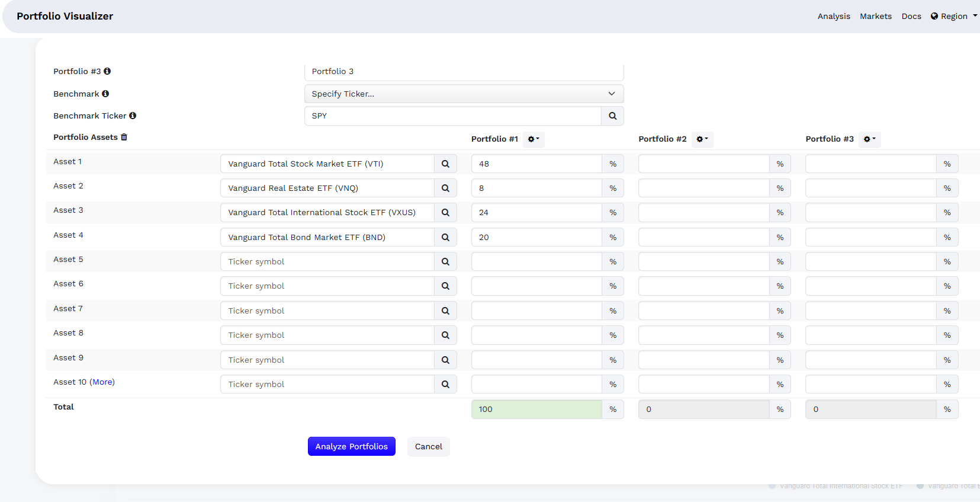Click the info icon beside Benchmark Ticker label

click(133, 116)
